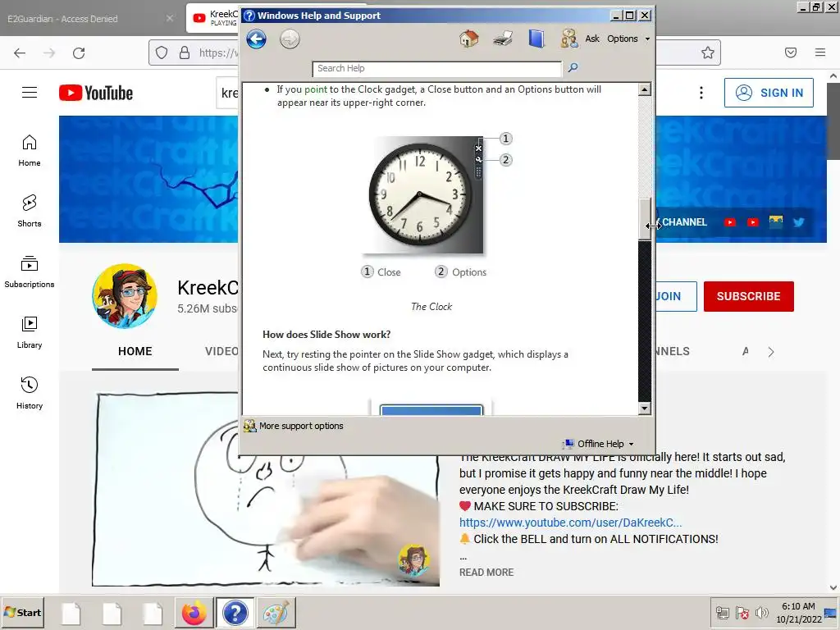Viewport: 840px width, 630px height.
Task: Click the Help window scroll down arrow
Action: [x=645, y=409]
